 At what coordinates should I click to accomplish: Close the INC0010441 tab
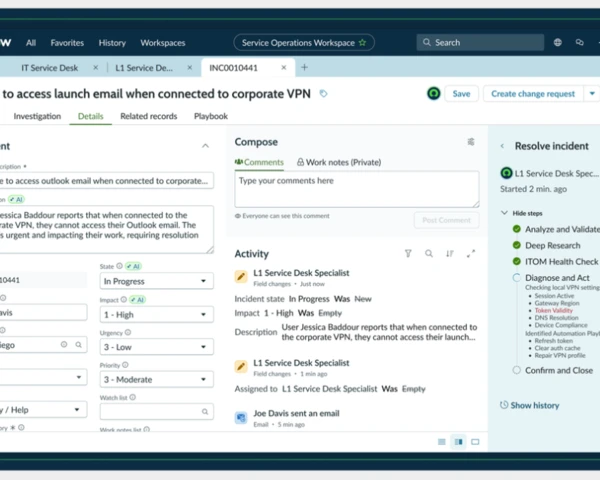coord(284,67)
